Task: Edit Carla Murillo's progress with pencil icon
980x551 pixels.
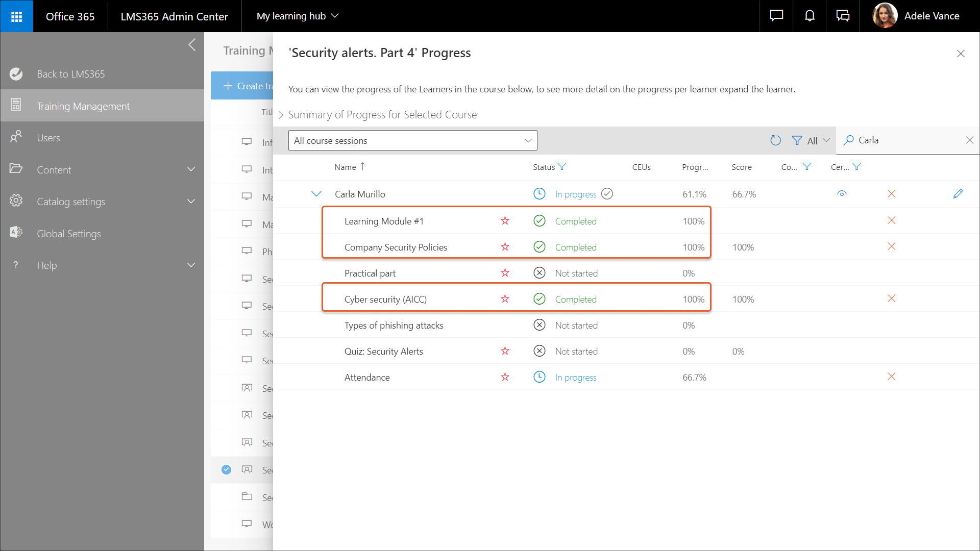Action: (958, 194)
